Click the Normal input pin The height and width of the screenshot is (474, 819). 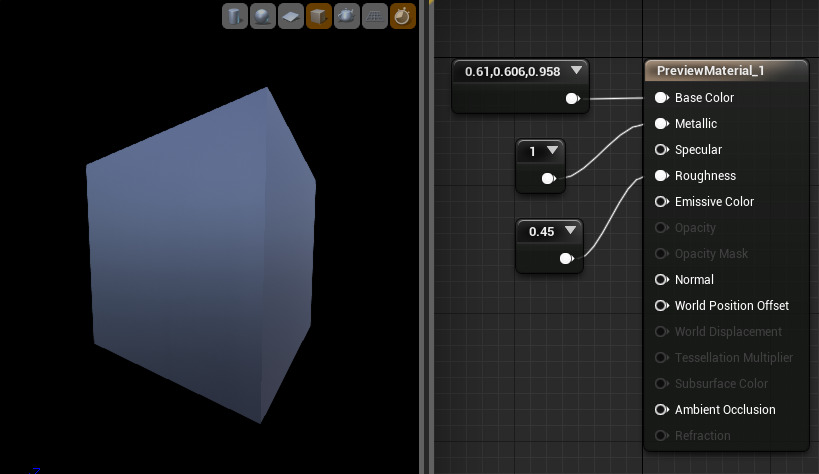tap(662, 280)
